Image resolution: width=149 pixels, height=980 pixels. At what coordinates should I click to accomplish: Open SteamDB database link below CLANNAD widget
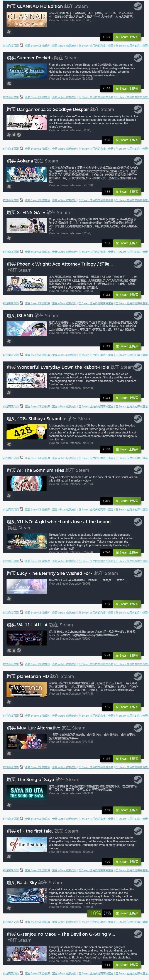(37, 45)
